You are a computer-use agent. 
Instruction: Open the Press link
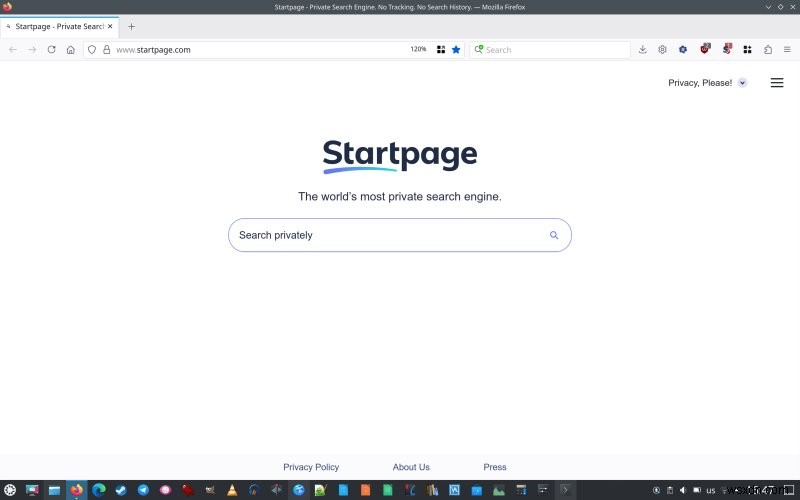coord(495,467)
